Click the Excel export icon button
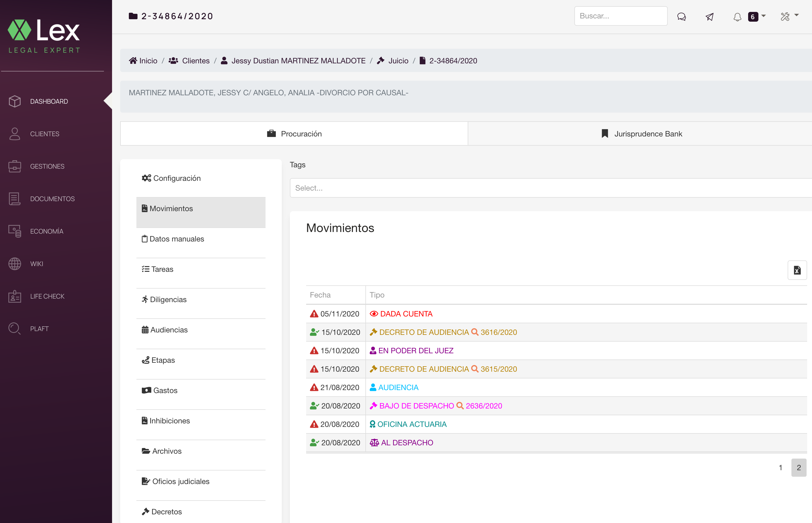This screenshot has height=523, width=812. (797, 270)
